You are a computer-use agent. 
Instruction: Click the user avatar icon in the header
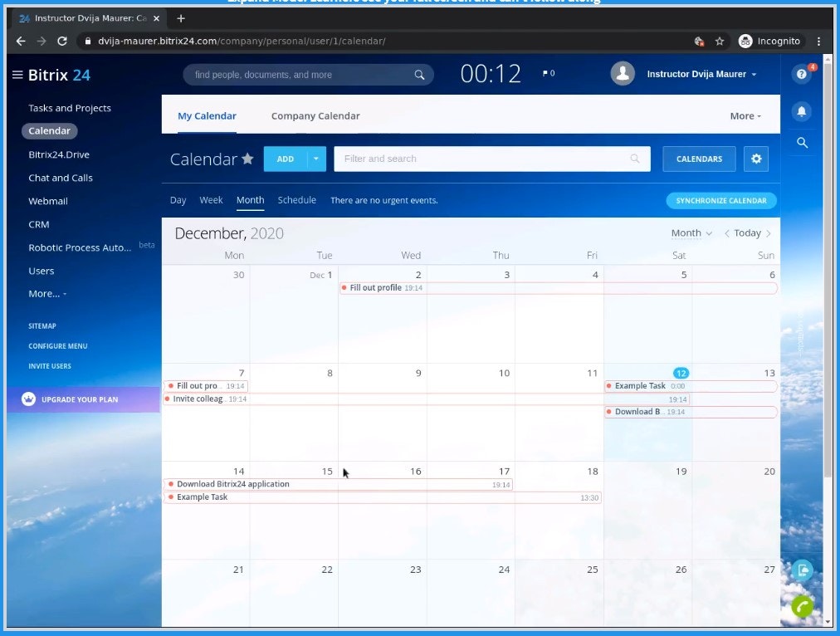[x=623, y=74]
